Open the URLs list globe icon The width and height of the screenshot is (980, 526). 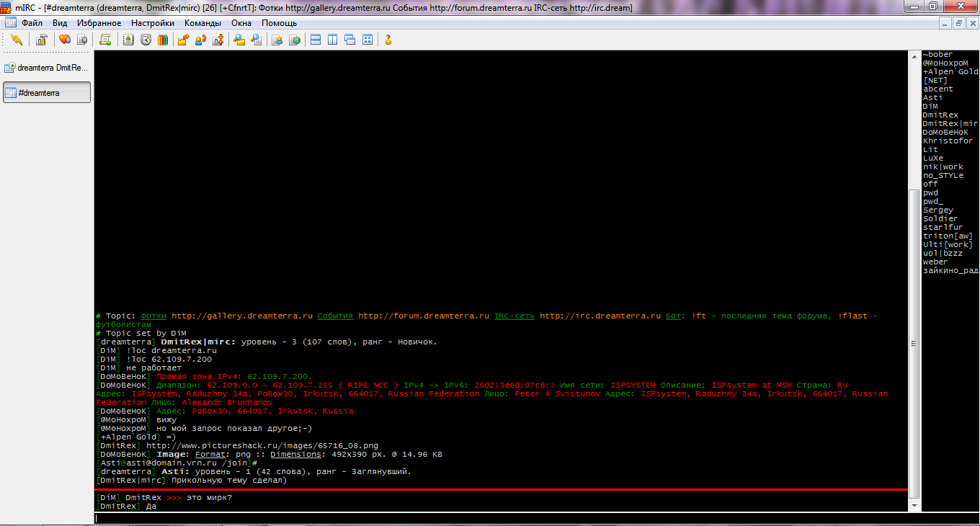[295, 40]
